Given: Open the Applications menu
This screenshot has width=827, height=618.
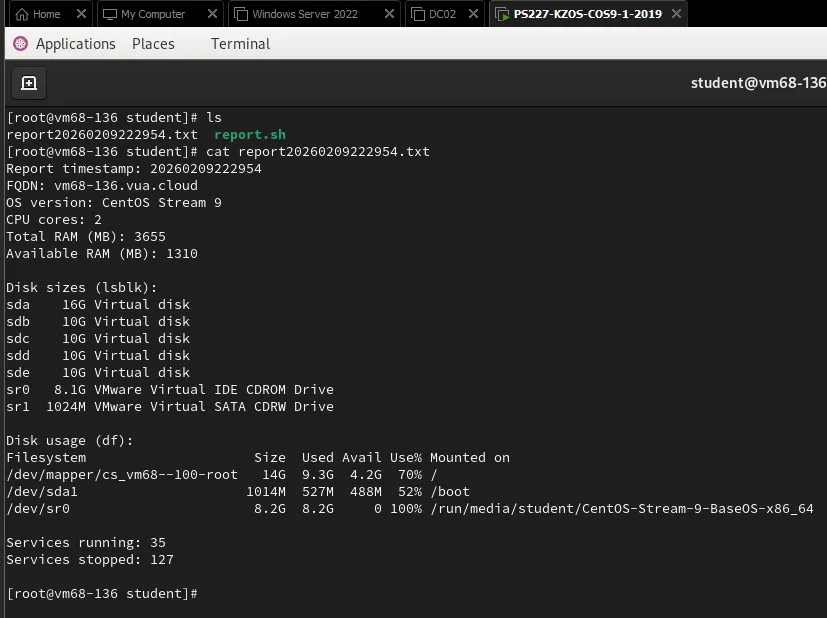Looking at the screenshot, I should pyautogui.click(x=75, y=43).
